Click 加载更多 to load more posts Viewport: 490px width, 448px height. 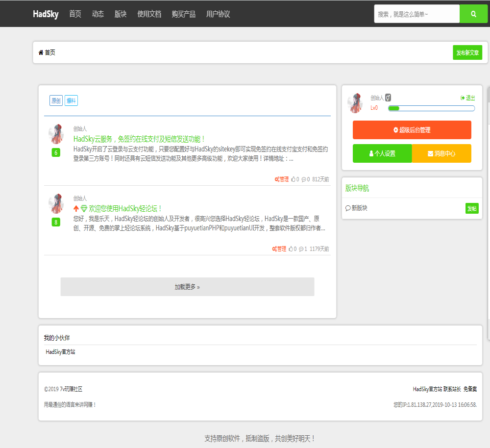pyautogui.click(x=187, y=287)
